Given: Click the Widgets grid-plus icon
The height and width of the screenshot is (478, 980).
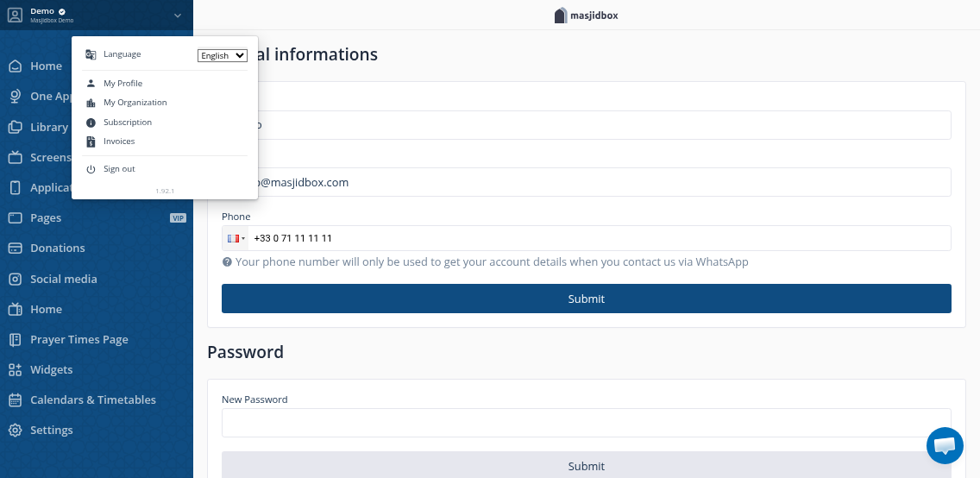Looking at the screenshot, I should click(15, 370).
